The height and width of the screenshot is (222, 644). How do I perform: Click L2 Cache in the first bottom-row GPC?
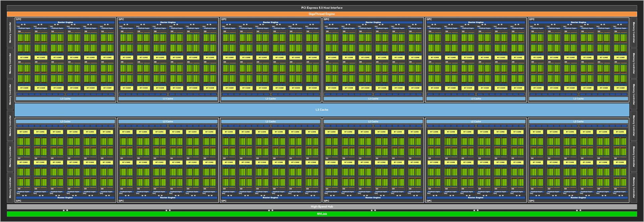pos(65,121)
